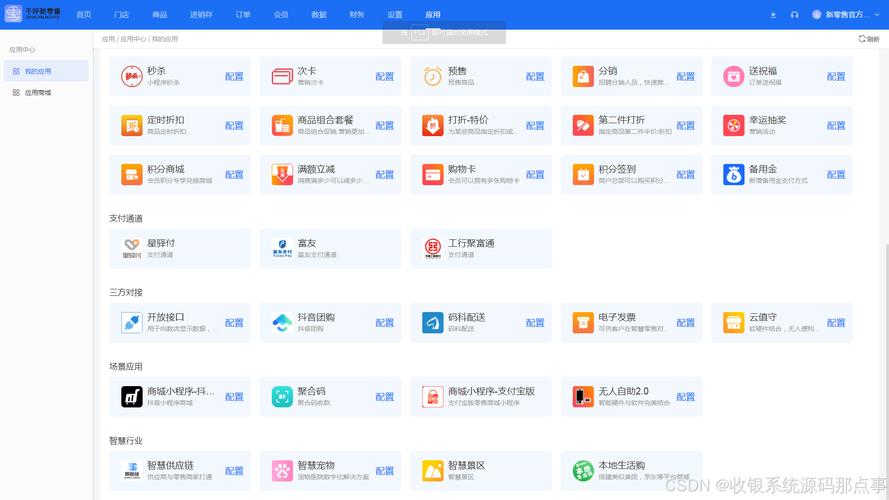Open the 星驿付 payment channel icon
The height and width of the screenshot is (500, 889).
click(132, 248)
